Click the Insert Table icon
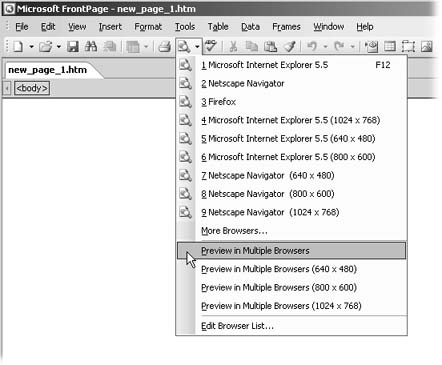The width and height of the screenshot is (442, 365). coord(390,47)
